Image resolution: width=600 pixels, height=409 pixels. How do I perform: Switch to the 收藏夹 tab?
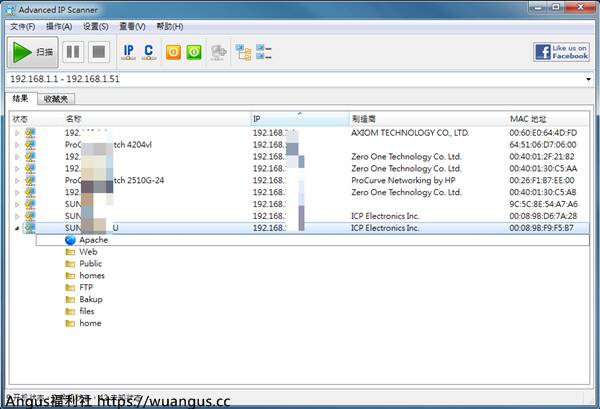[56, 99]
